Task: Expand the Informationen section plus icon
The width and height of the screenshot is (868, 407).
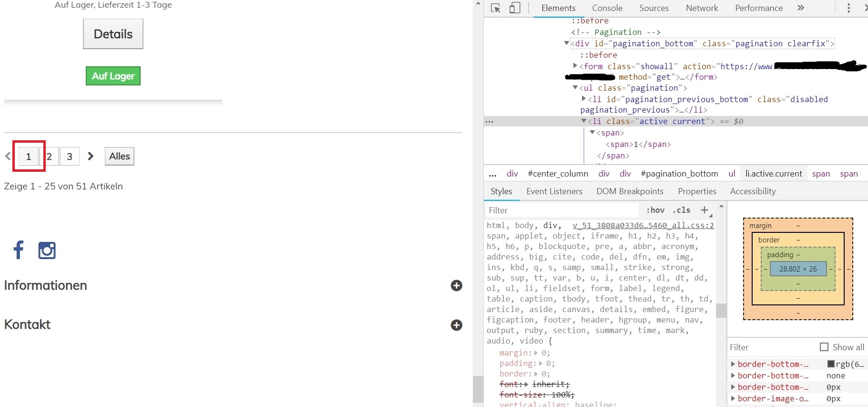Action: pyautogui.click(x=457, y=285)
